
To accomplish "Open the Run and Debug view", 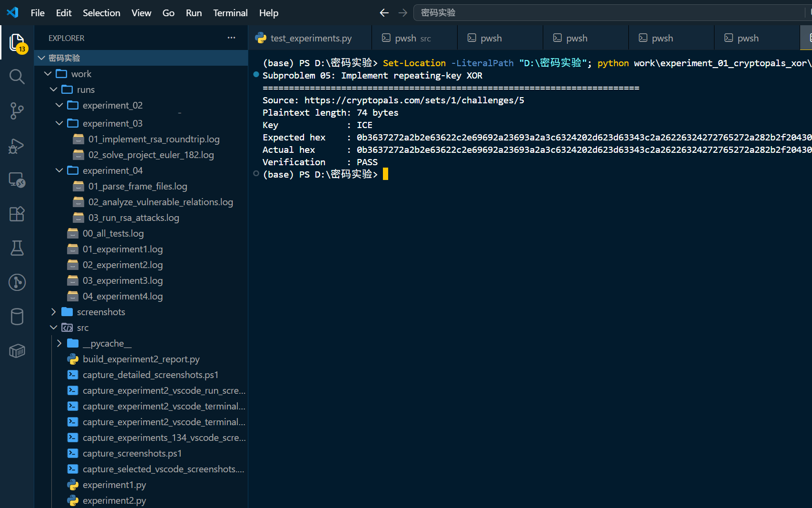I will point(17,146).
